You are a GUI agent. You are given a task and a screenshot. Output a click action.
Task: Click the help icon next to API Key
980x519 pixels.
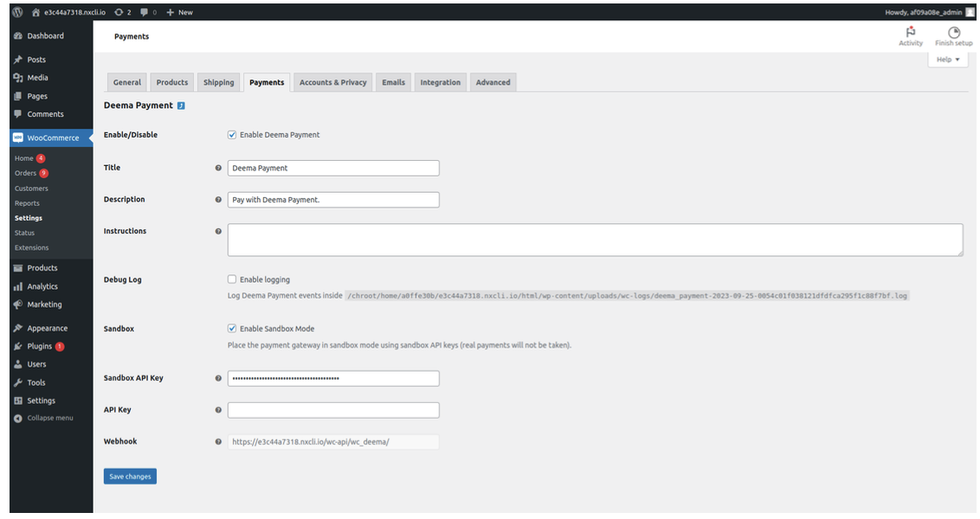click(218, 410)
